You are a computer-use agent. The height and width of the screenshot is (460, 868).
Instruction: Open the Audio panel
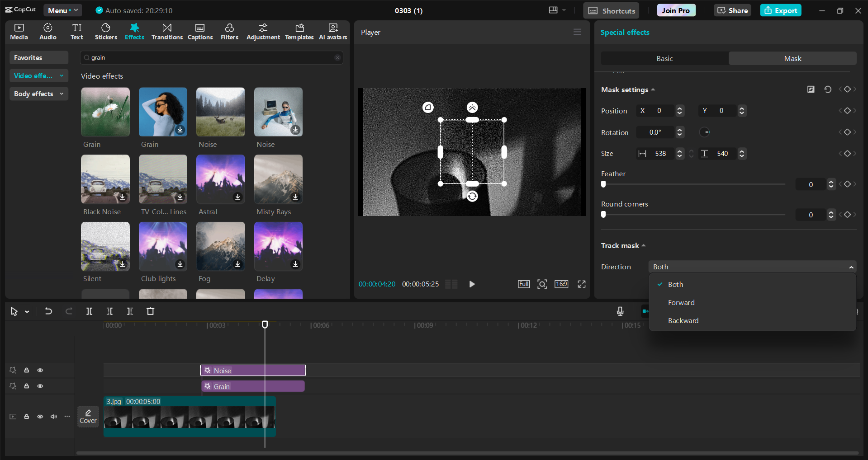coord(47,31)
